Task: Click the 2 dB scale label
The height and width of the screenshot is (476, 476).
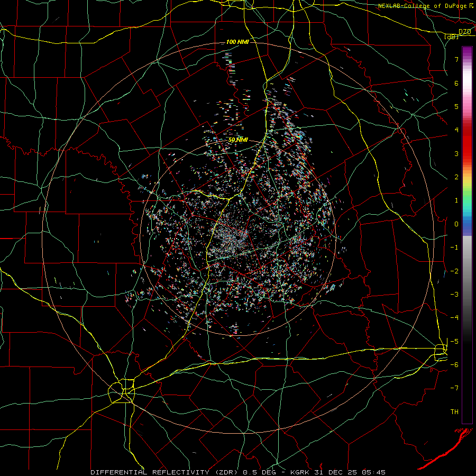Action: pyautogui.click(x=456, y=177)
